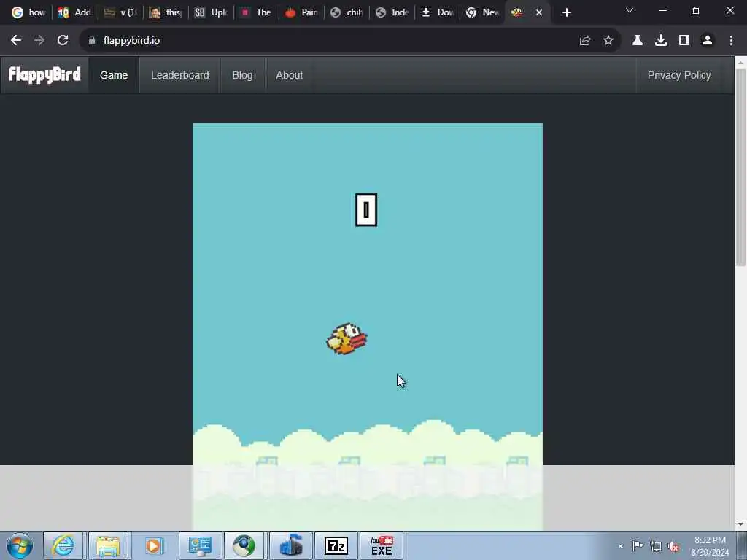View site lock info icon

tap(92, 41)
